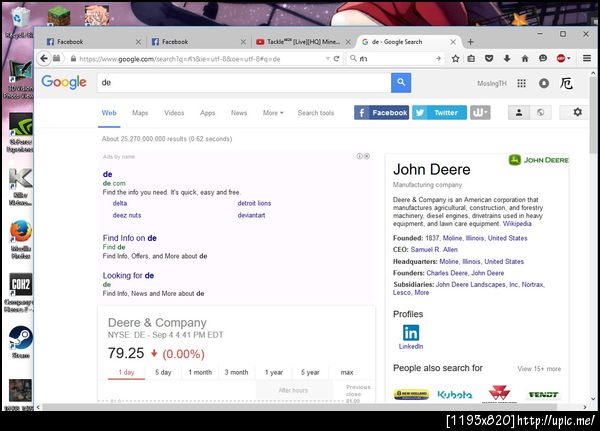Open the search settings gear icon

point(577,112)
